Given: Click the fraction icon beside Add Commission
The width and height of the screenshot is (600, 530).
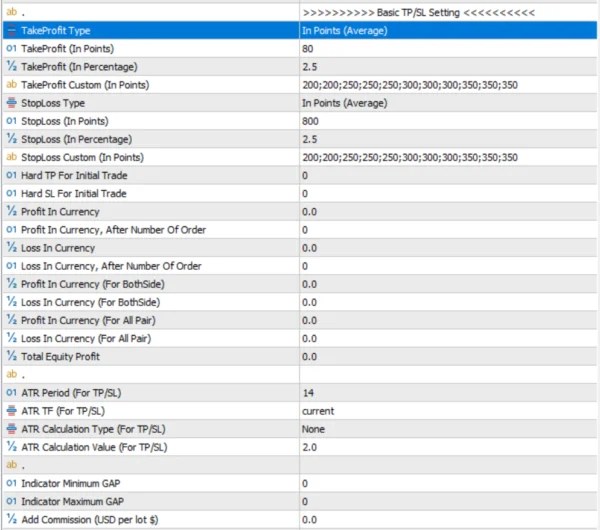Looking at the screenshot, I should tap(12, 519).
